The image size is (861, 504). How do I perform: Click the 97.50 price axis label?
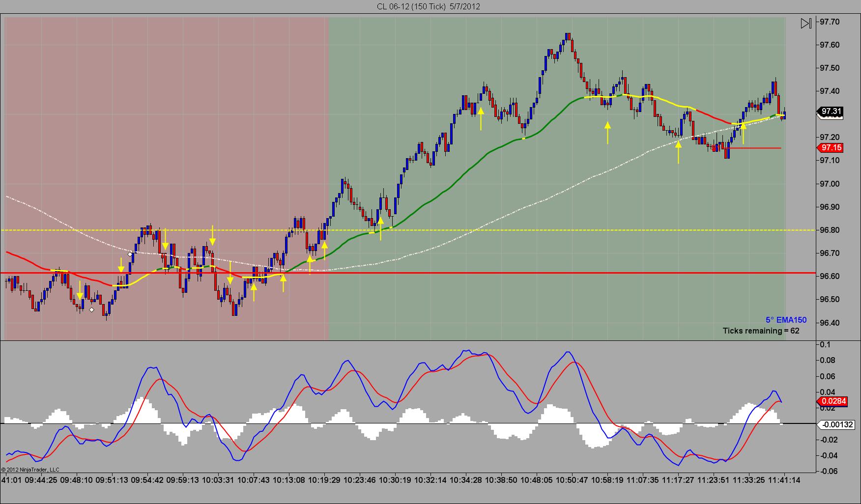tap(830, 68)
